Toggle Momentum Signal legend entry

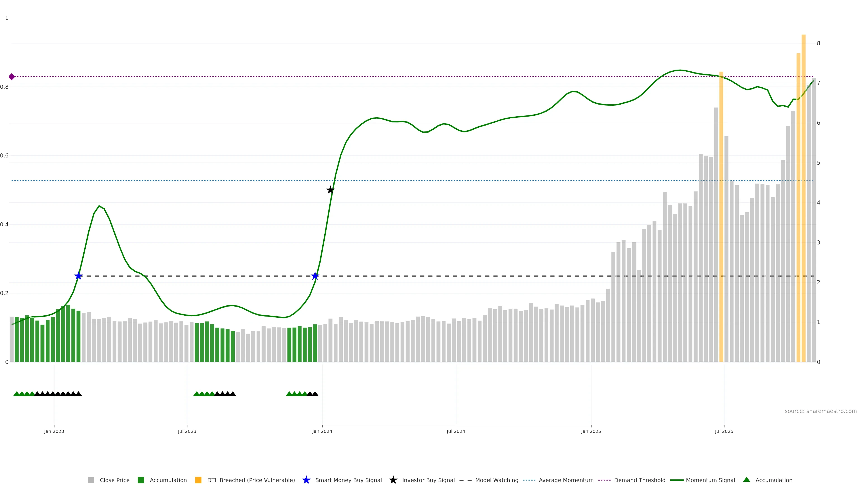coord(710,480)
